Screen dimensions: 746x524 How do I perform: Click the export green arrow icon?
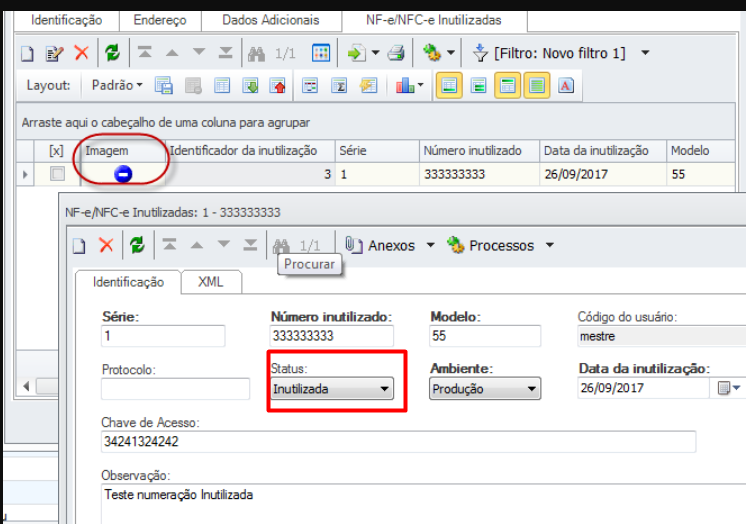tap(356, 53)
